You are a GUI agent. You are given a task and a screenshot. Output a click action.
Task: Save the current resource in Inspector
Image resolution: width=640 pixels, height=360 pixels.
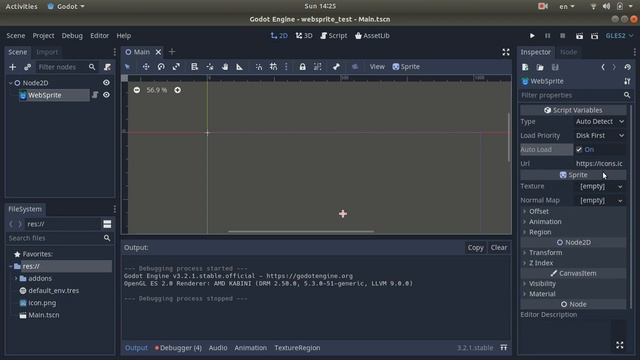[555, 67]
